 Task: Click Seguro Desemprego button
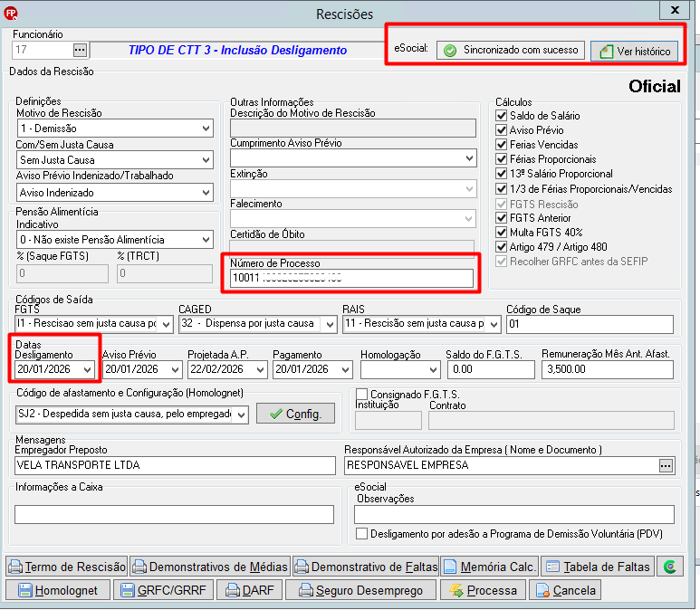click(x=360, y=590)
